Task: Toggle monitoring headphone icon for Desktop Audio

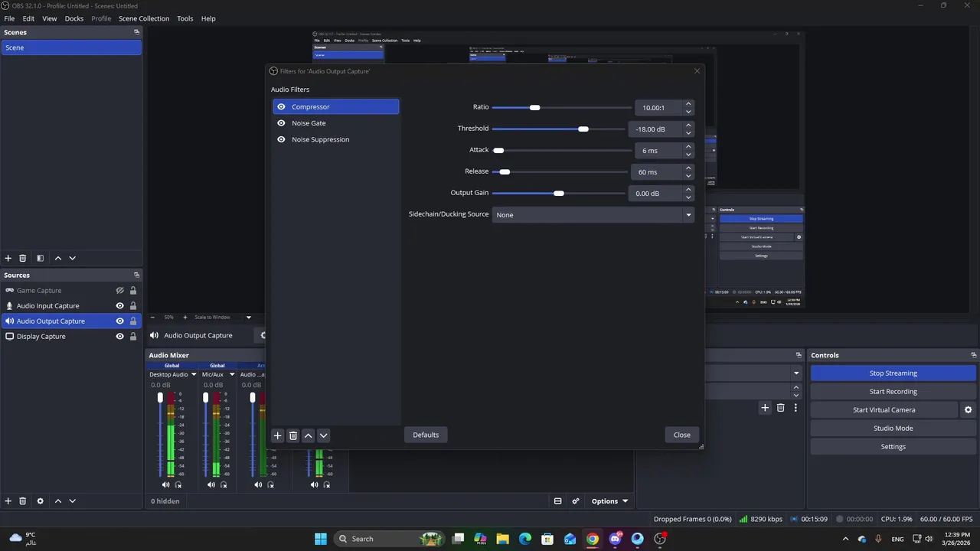Action: 178,484
